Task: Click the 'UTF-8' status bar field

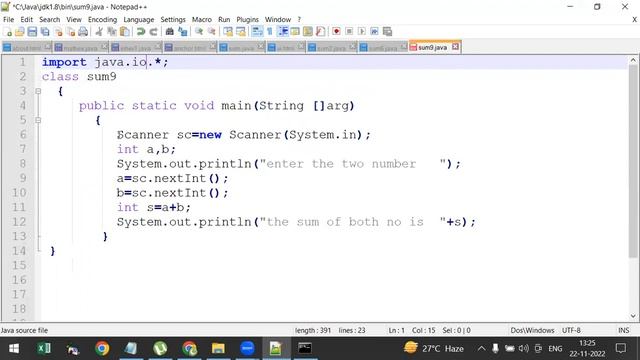Action: 571,330
